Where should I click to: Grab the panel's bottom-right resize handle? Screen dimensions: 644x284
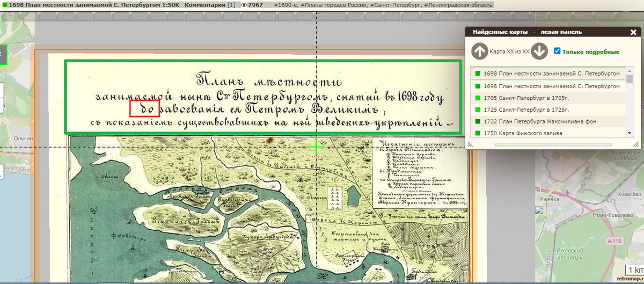coord(635,144)
